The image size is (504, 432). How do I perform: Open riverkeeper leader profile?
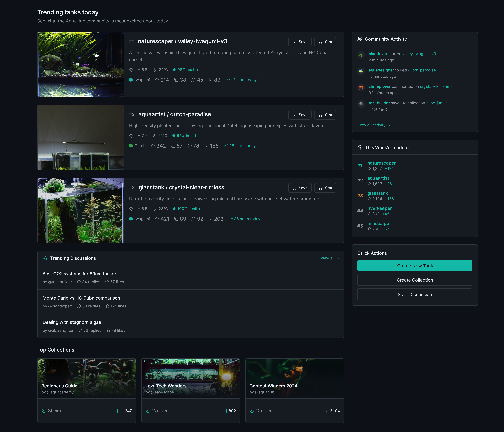pyautogui.click(x=379, y=208)
